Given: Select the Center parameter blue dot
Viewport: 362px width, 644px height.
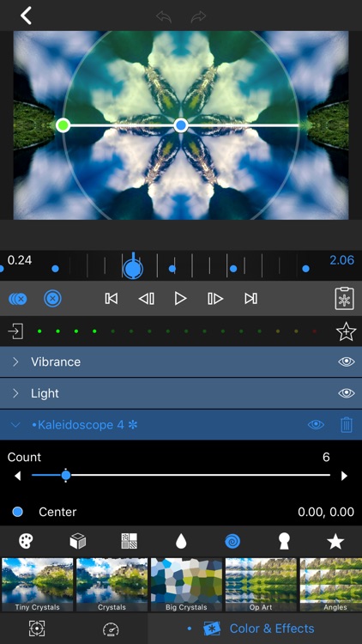Looking at the screenshot, I should [18, 512].
